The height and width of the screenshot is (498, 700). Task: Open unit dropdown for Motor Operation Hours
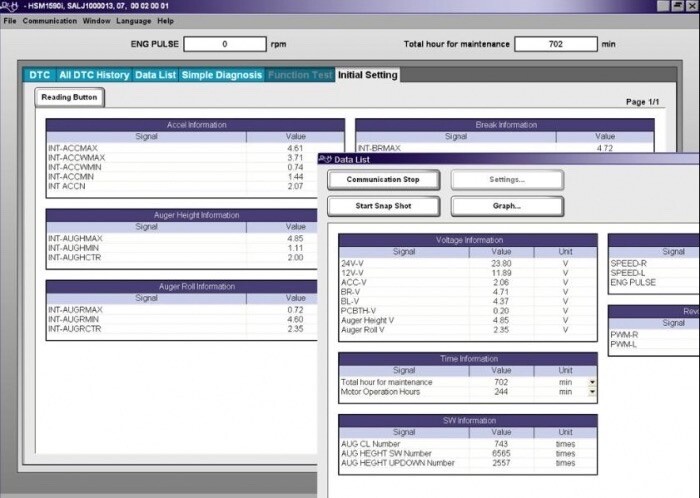coord(592,392)
